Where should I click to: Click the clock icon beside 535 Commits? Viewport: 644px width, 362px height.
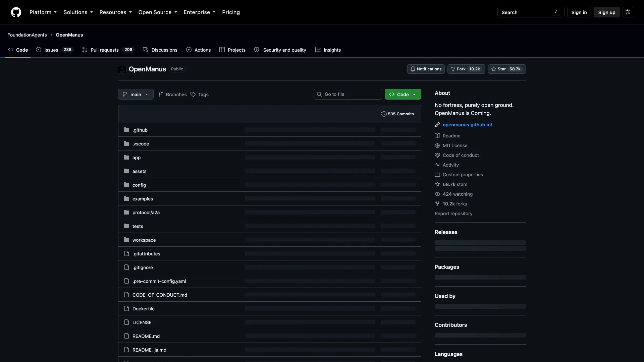tap(384, 114)
